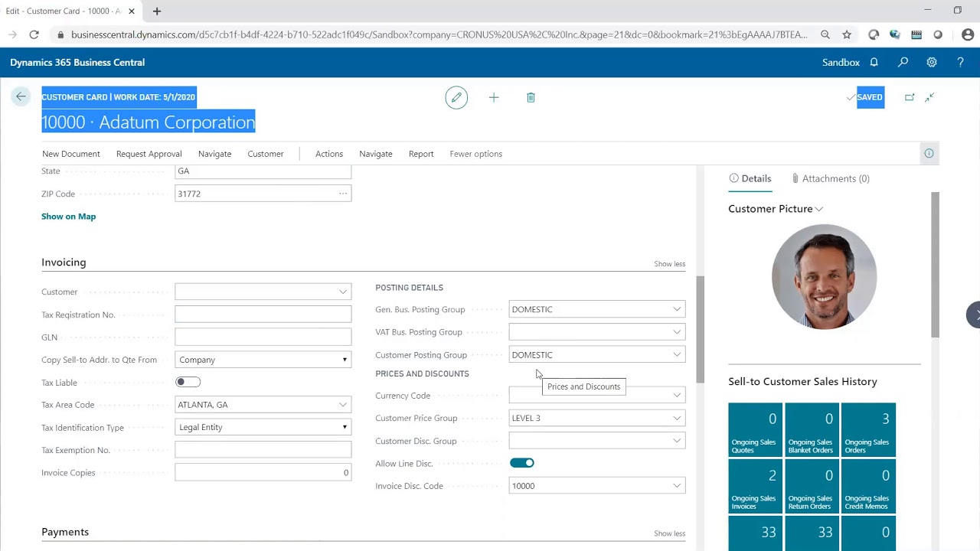Open the Customer menu
The height and width of the screenshot is (551, 980).
266,154
